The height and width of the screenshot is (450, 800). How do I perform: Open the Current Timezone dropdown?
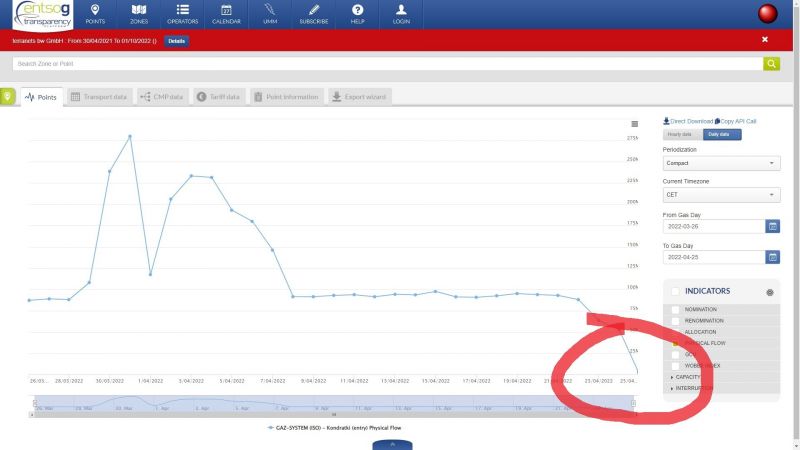(721, 195)
